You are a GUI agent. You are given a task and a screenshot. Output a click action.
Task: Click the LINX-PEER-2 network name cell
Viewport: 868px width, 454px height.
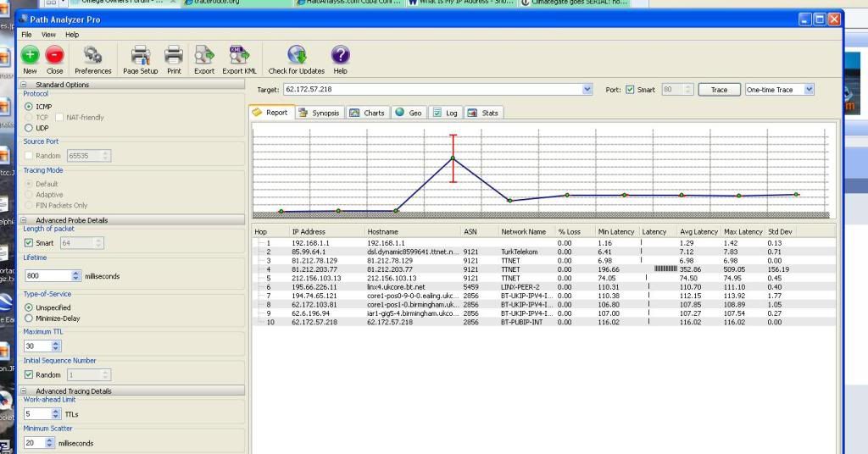tap(520, 287)
